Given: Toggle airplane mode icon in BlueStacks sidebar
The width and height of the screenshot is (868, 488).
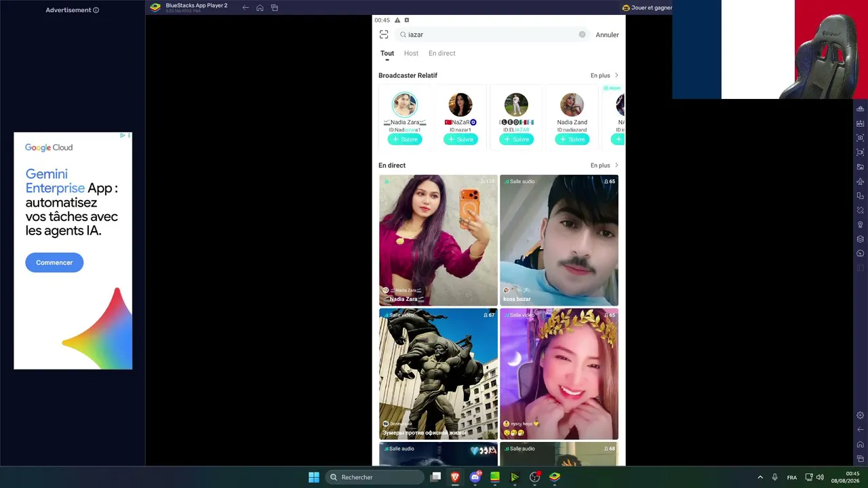Looking at the screenshot, I should (x=861, y=182).
